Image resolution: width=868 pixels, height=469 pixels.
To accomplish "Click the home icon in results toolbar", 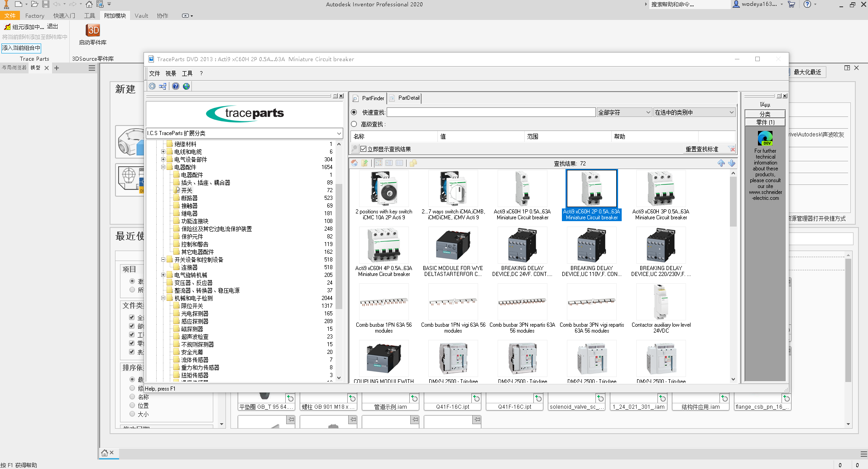I will [x=355, y=163].
